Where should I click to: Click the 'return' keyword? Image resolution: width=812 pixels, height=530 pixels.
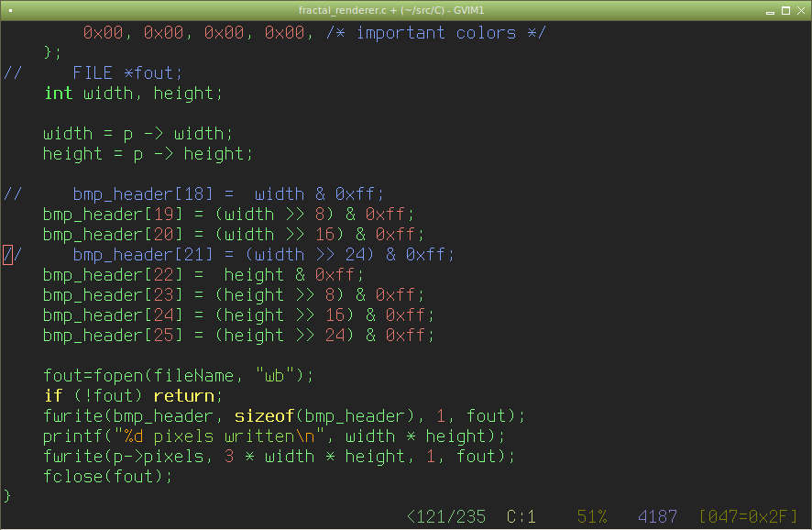pos(184,396)
